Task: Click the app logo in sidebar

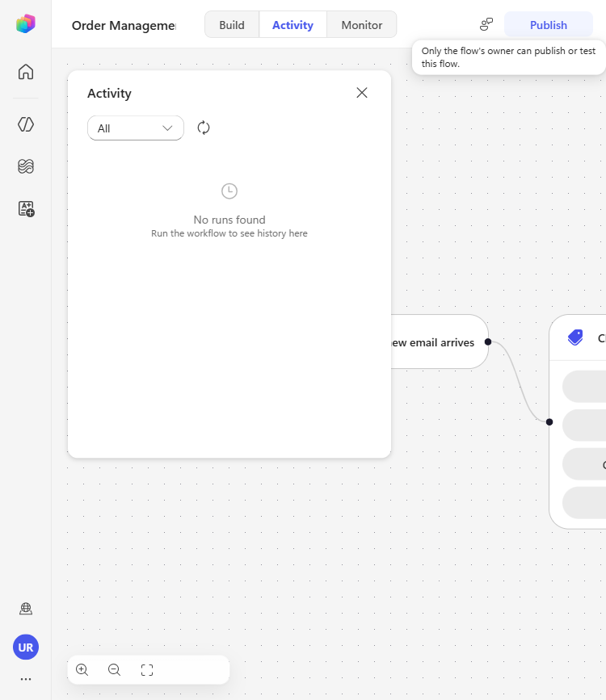Action: (26, 23)
